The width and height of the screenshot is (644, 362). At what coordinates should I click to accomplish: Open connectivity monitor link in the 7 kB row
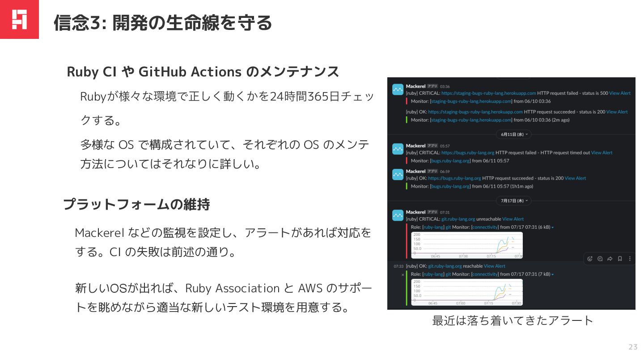coord(485,274)
